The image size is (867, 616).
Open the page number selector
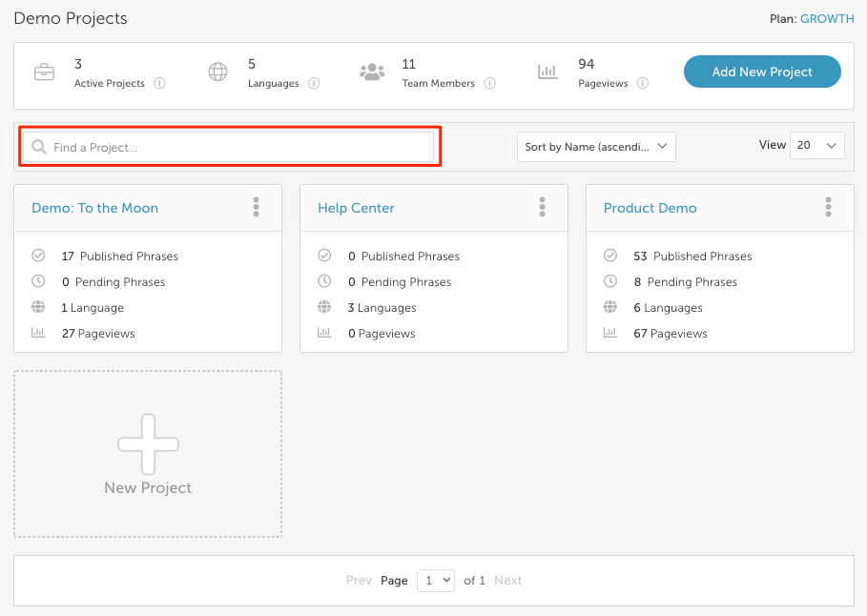coord(436,581)
